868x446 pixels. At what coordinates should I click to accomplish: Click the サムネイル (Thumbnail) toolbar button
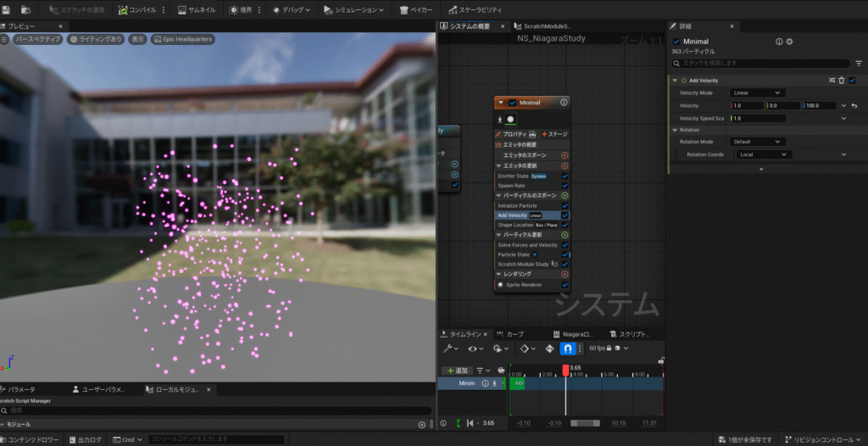[x=197, y=10]
